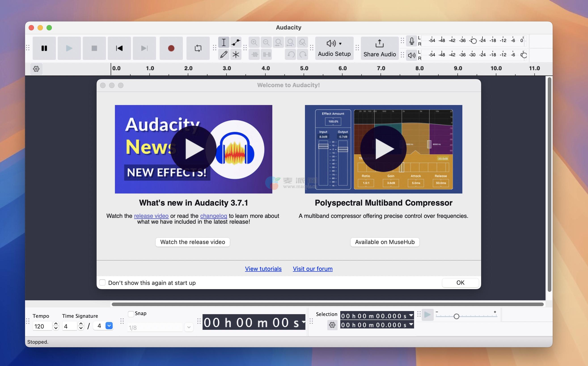This screenshot has width=588, height=366.
Task: Enable the Snap checkbox
Action: 131,314
